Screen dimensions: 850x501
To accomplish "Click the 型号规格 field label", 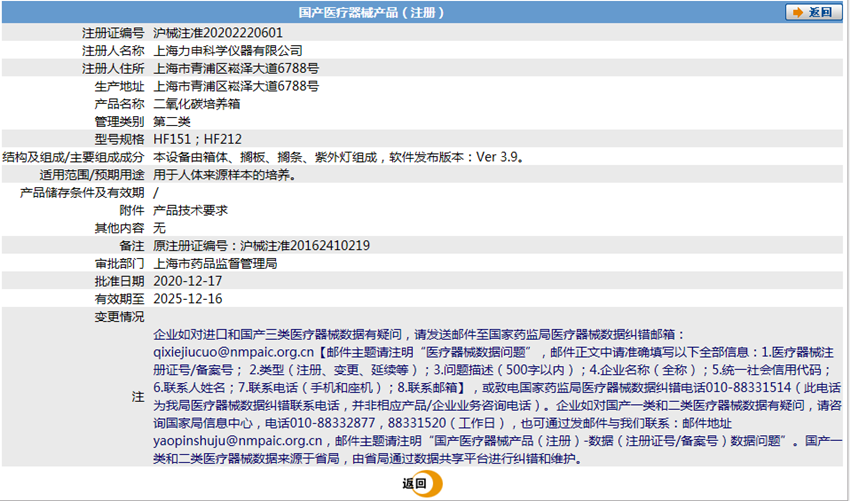I will click(119, 139).
